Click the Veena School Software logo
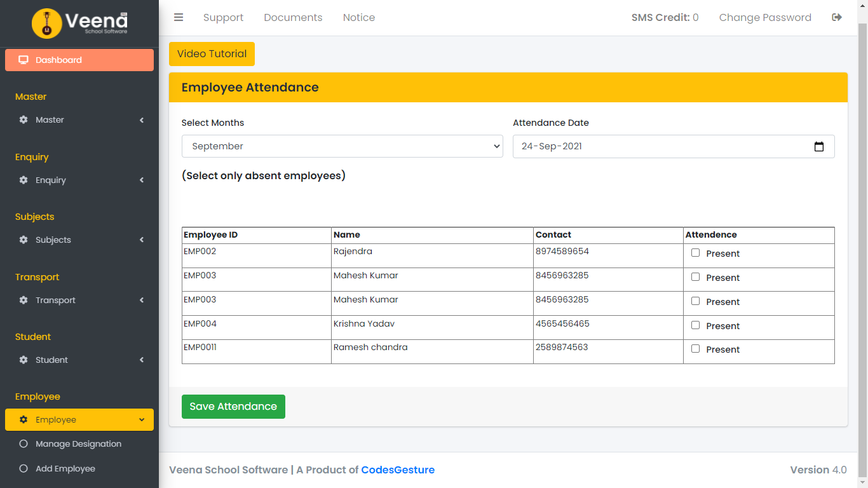 click(79, 23)
